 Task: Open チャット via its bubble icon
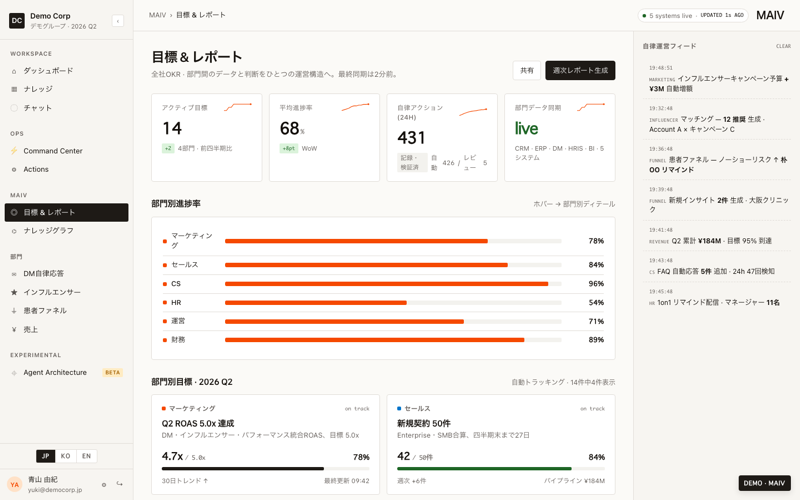tap(14, 108)
